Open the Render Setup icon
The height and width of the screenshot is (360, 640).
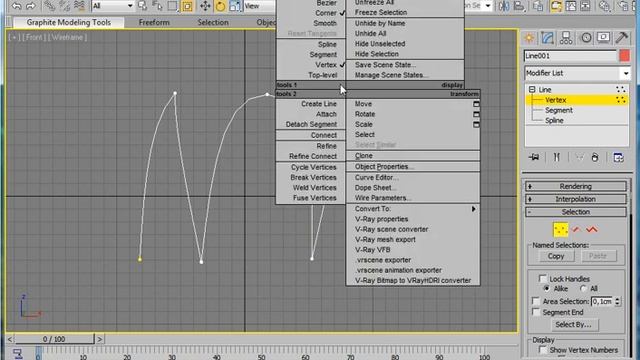[623, 6]
